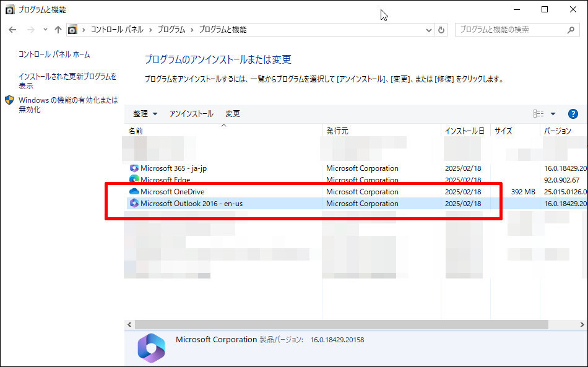Click OneDrive version 25.015.0126 cell
The image size is (588, 367).
[566, 192]
